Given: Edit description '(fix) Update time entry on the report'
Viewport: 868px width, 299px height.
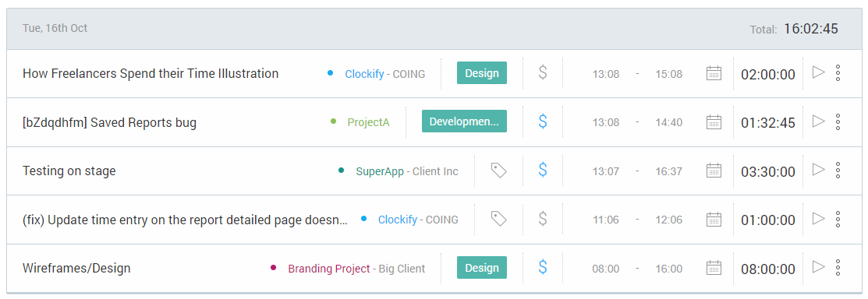Looking at the screenshot, I should (185, 220).
